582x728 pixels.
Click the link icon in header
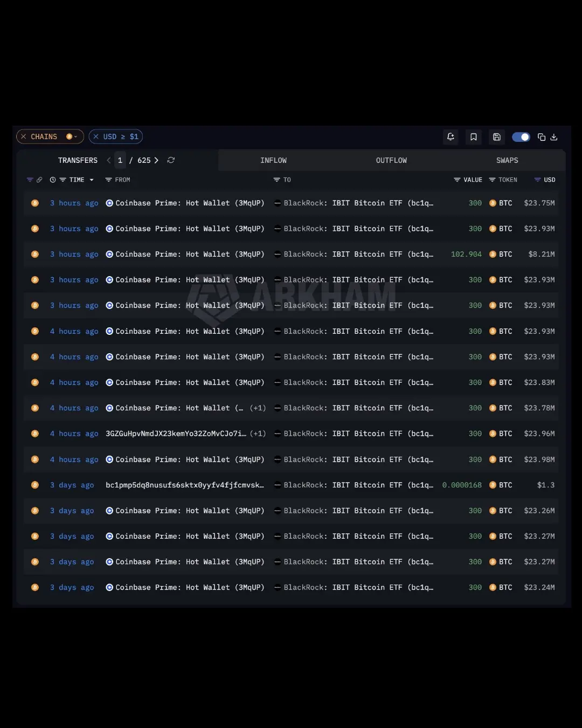tap(39, 180)
